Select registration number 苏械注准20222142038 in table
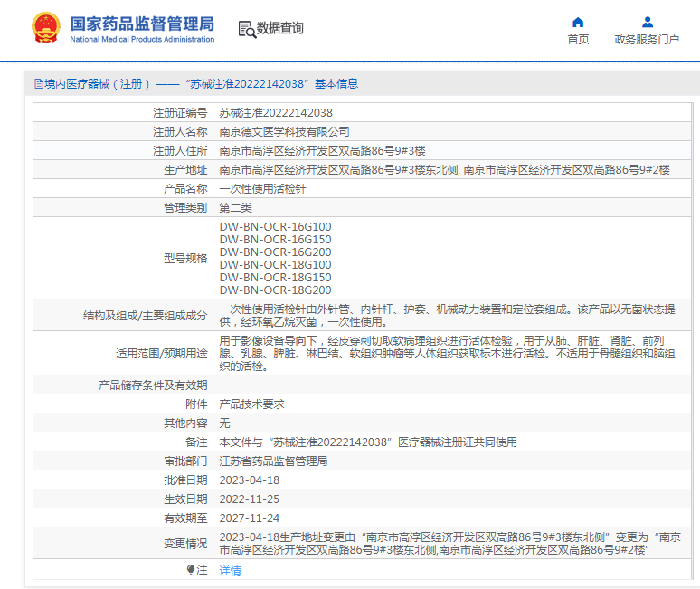 276,113
